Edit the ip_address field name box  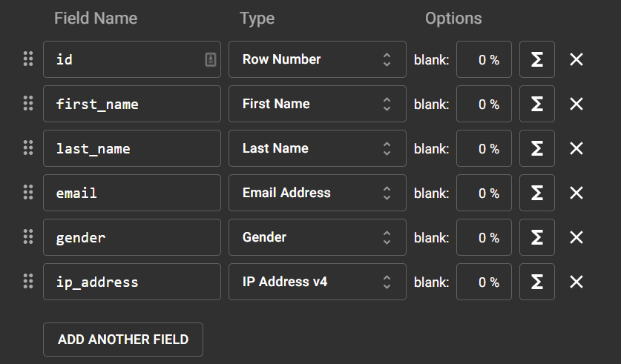pyautogui.click(x=132, y=282)
